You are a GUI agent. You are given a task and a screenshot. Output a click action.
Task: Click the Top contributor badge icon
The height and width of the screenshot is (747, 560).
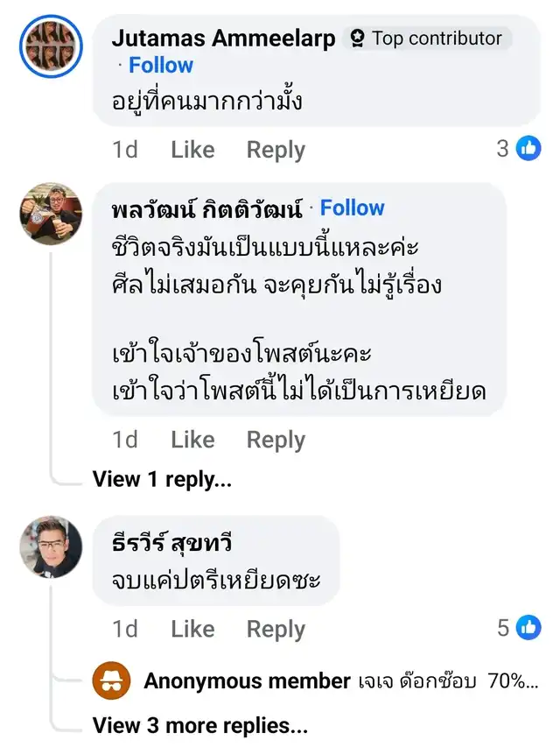pyautogui.click(x=357, y=39)
